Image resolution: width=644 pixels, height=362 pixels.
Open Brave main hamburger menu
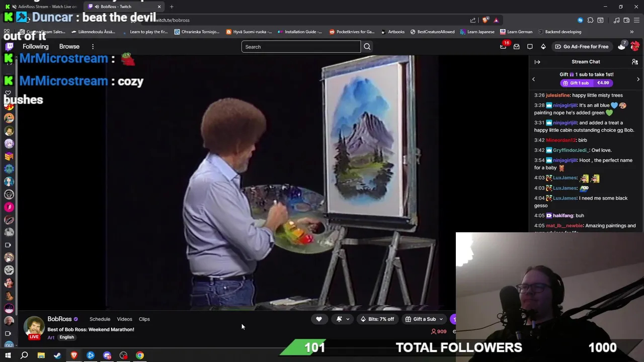pos(637,20)
